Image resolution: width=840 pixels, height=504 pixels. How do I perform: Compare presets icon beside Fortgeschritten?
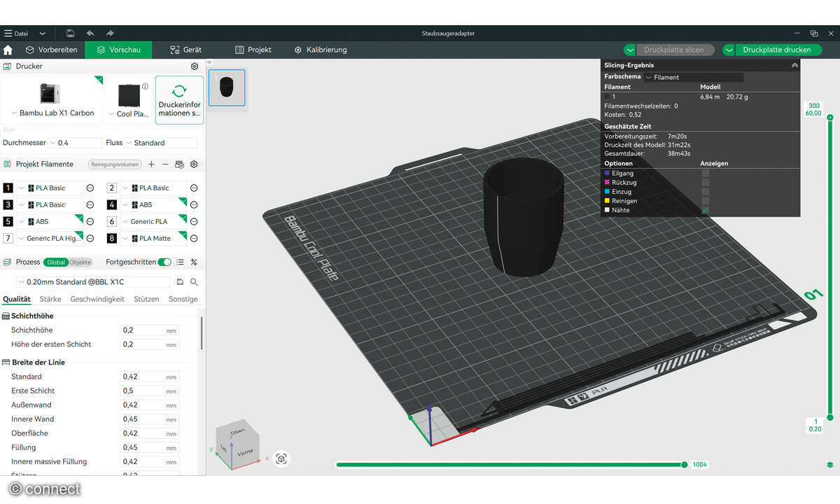coord(194,262)
